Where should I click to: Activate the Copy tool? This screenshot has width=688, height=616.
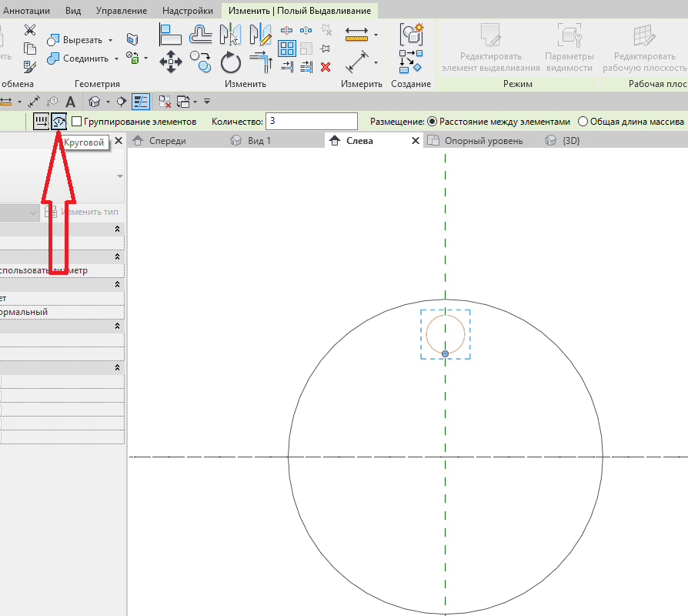click(x=201, y=62)
